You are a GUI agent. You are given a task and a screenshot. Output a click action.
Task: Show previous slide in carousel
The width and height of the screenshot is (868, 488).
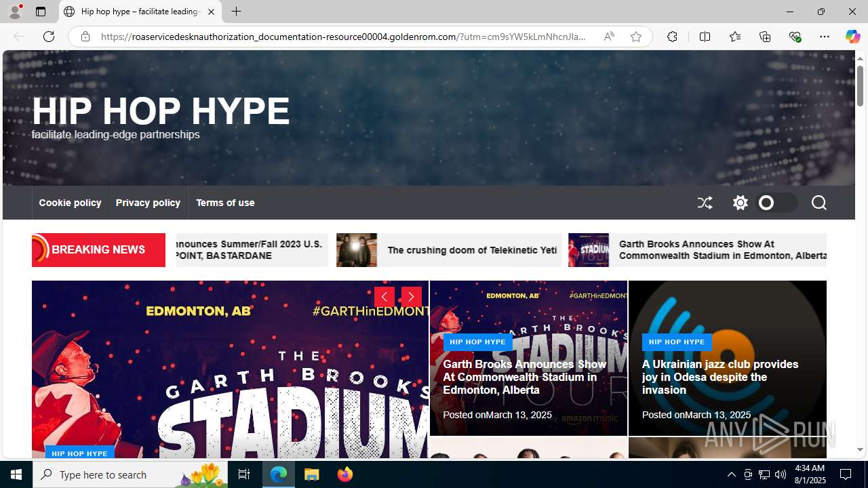point(384,297)
